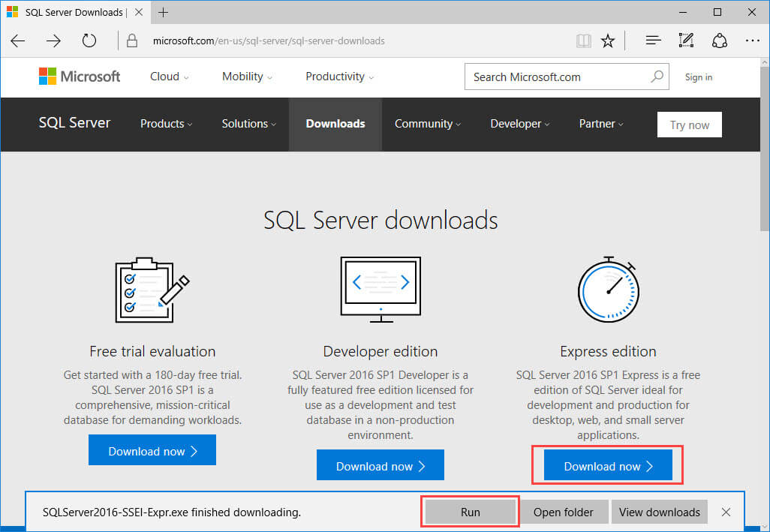Run the downloaded SQLServer2016 installer

coord(470,512)
